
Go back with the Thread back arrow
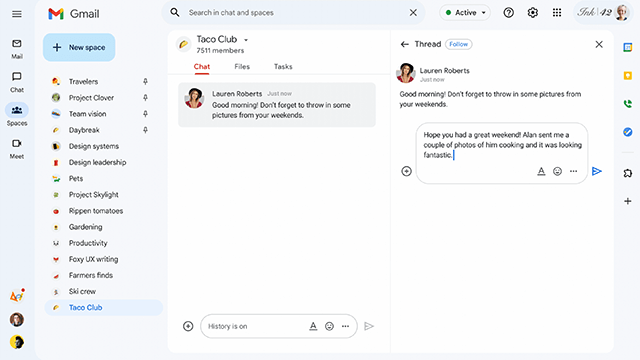click(404, 44)
